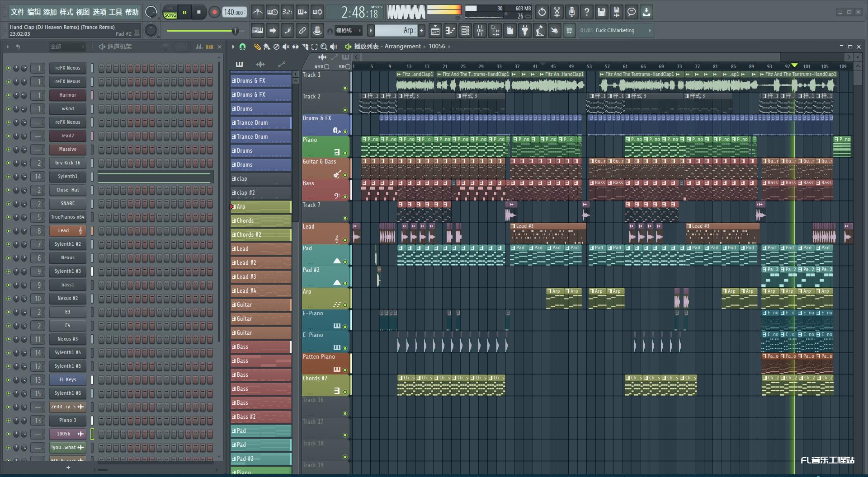Click the refX Nexus channel button in row one

pyautogui.click(x=68, y=68)
